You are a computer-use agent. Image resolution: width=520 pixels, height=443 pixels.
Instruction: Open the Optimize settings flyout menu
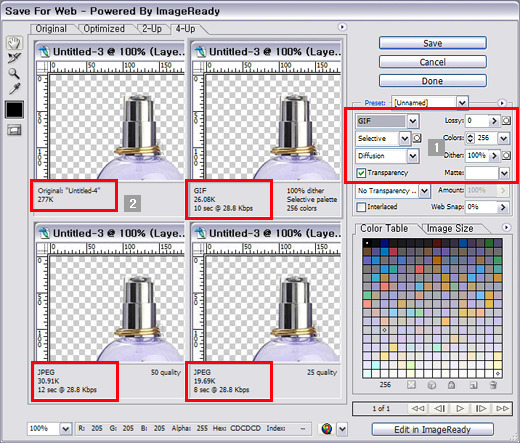pyautogui.click(x=502, y=103)
